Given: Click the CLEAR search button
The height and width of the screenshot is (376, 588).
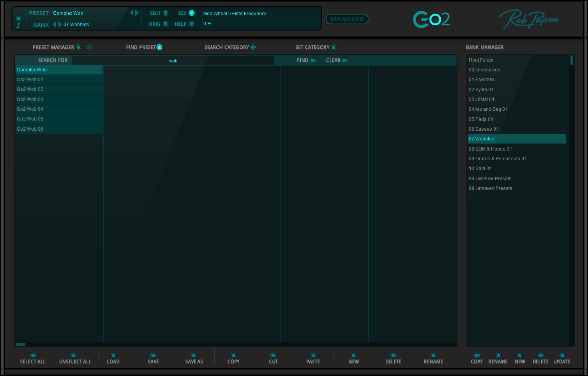Looking at the screenshot, I should [x=345, y=60].
